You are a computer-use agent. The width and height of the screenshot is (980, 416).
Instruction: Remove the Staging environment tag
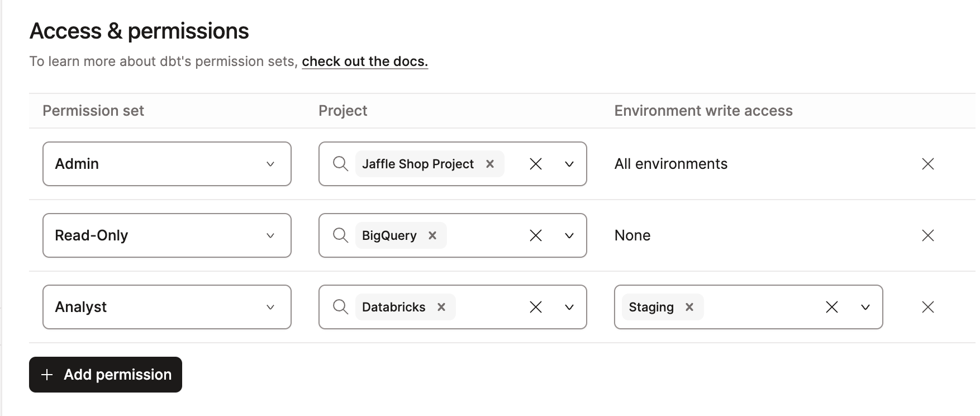689,307
